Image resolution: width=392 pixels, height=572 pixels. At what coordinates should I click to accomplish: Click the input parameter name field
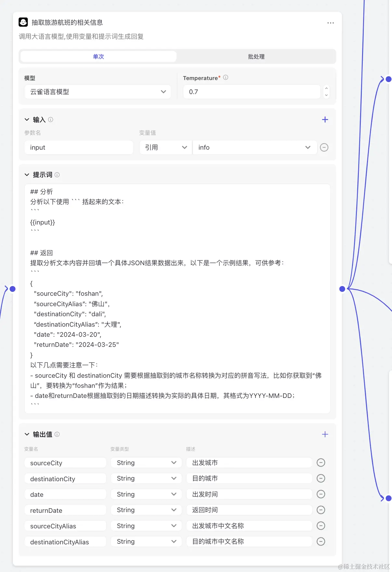(79, 147)
